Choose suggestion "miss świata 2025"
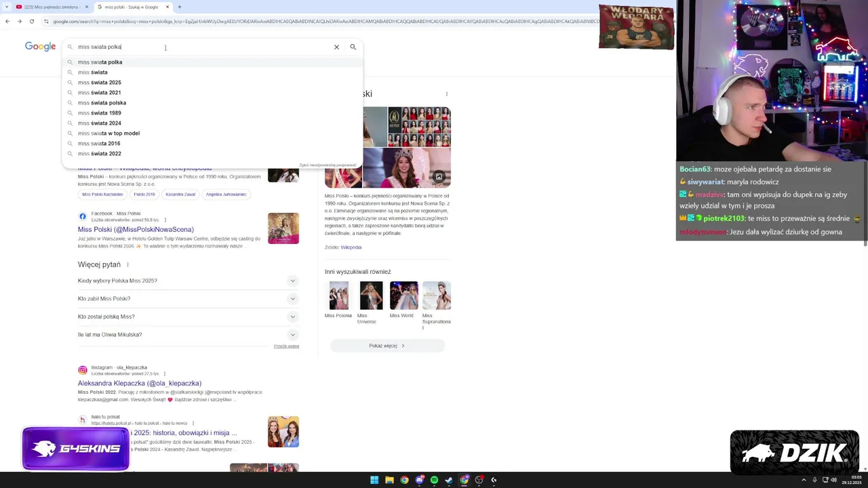The image size is (868, 488). pyautogui.click(x=213, y=82)
